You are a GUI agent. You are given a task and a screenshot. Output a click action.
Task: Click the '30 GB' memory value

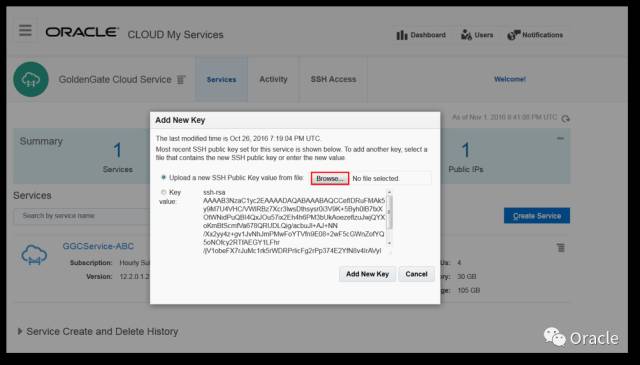click(x=467, y=276)
